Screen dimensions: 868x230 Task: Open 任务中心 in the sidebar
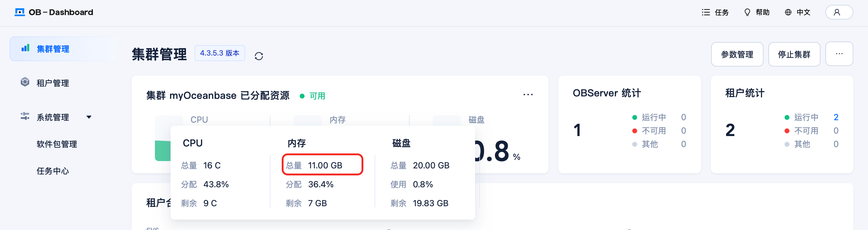(x=53, y=171)
